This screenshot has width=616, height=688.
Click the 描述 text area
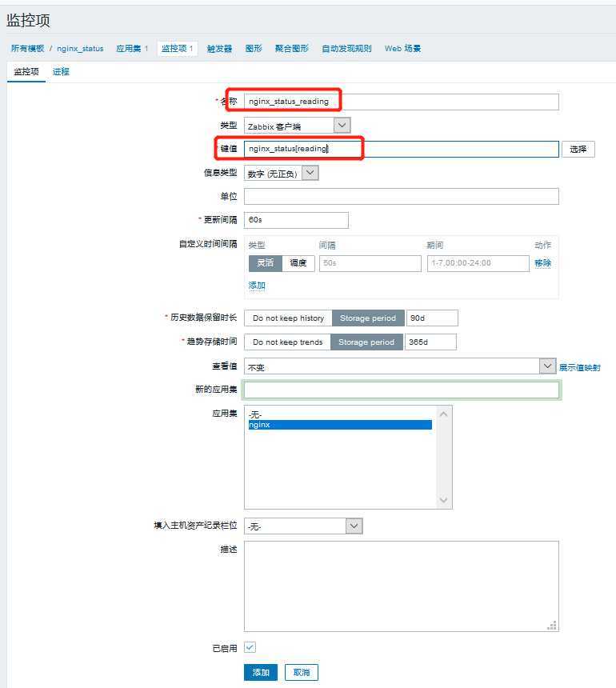pyautogui.click(x=402, y=586)
